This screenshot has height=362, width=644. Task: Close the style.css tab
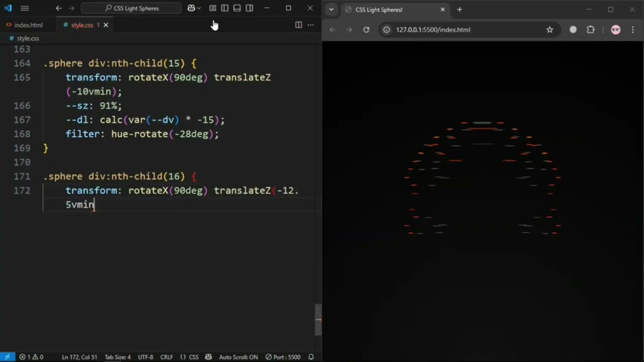coord(106,25)
